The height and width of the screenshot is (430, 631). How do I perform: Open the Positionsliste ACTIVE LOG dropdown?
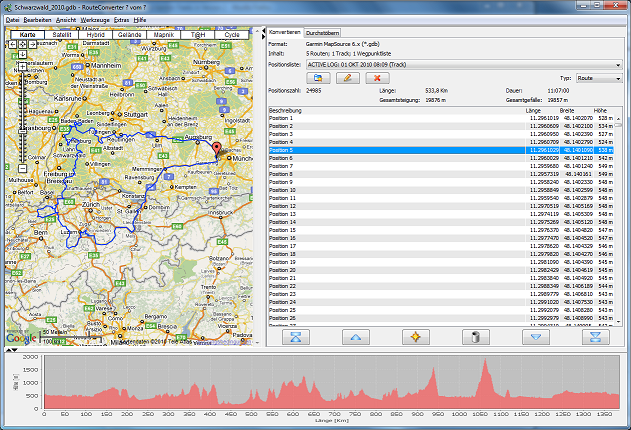tap(464, 65)
